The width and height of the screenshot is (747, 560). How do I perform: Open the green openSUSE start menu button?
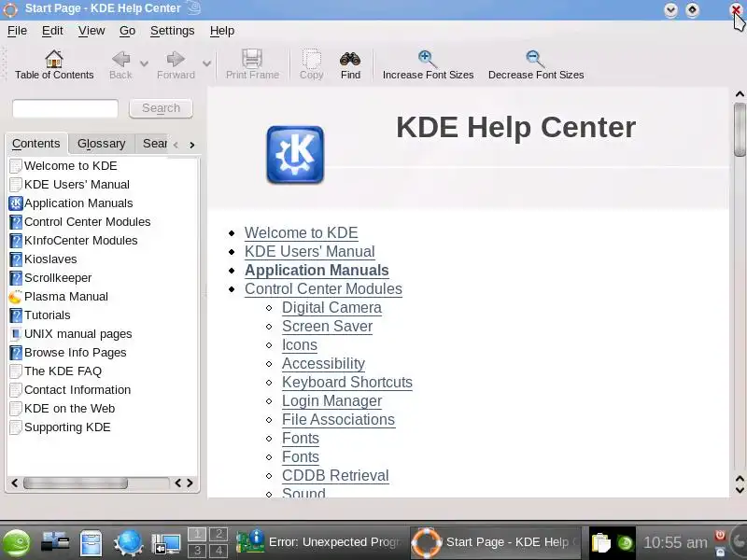(x=17, y=542)
